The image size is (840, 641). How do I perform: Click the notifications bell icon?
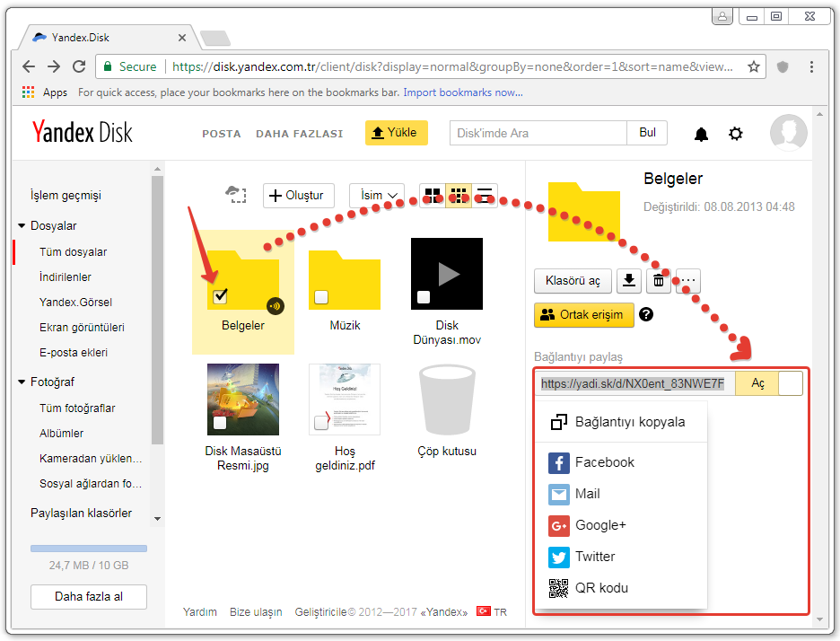tap(701, 134)
